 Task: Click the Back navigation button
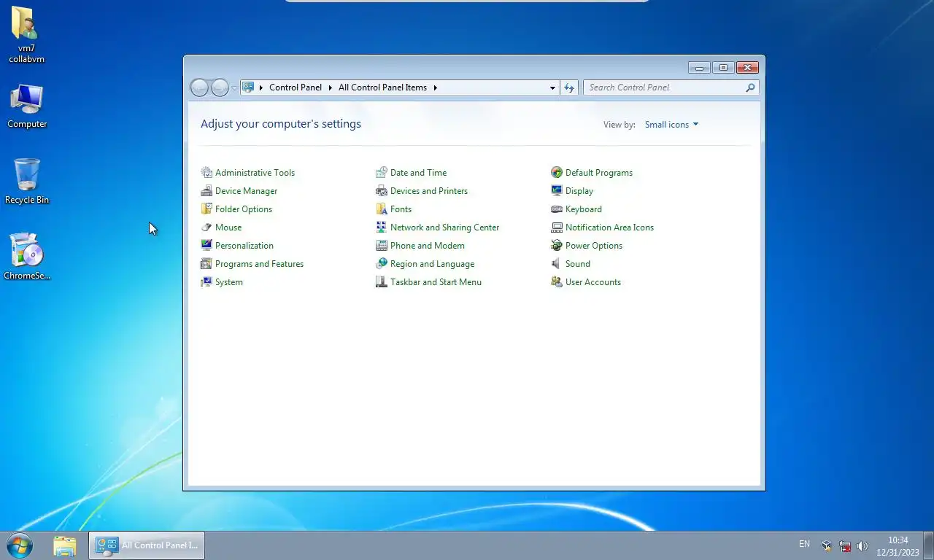click(x=199, y=87)
